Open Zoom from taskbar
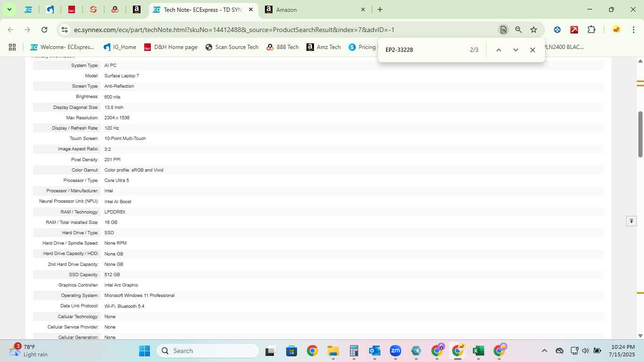 [x=395, y=351]
